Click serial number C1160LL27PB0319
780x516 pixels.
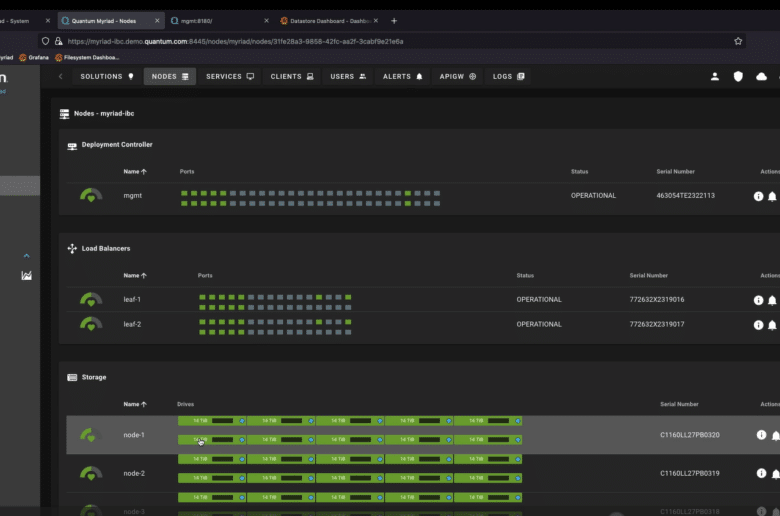click(x=689, y=473)
